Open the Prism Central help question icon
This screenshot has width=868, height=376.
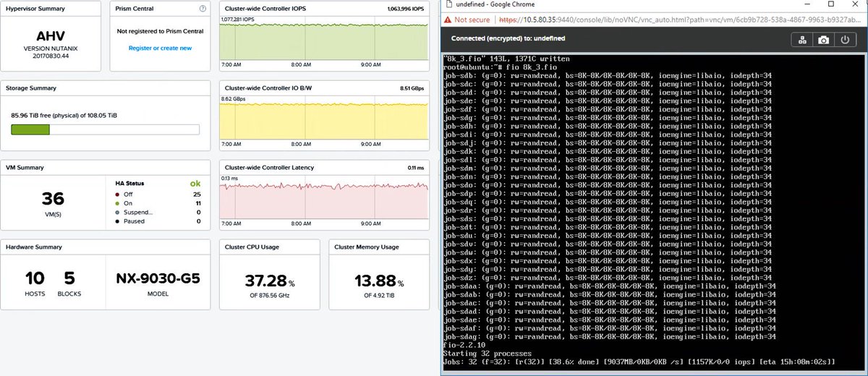point(203,9)
